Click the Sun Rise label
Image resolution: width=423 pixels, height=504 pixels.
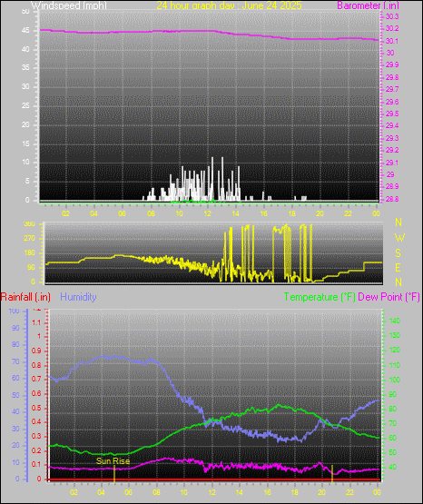point(113,461)
